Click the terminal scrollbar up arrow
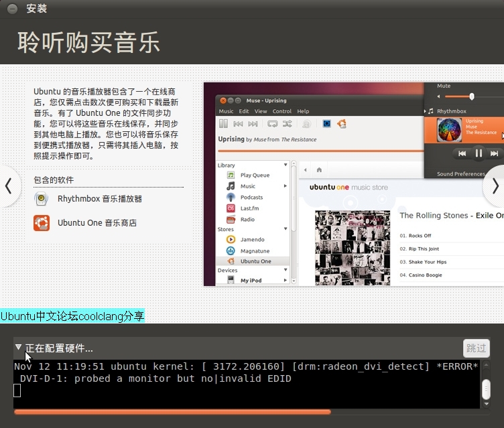 pyautogui.click(x=487, y=364)
